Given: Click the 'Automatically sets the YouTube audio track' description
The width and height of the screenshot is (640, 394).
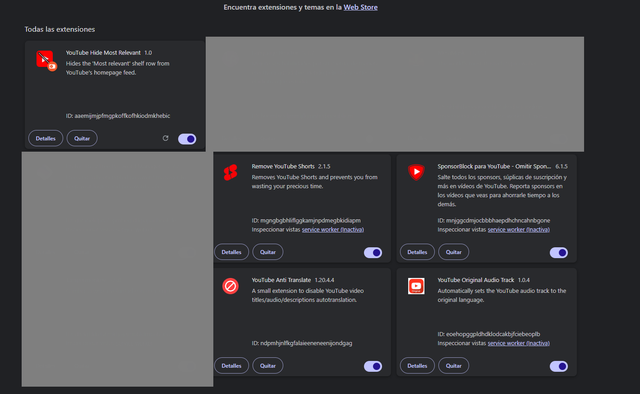Looking at the screenshot, I should (502, 295).
